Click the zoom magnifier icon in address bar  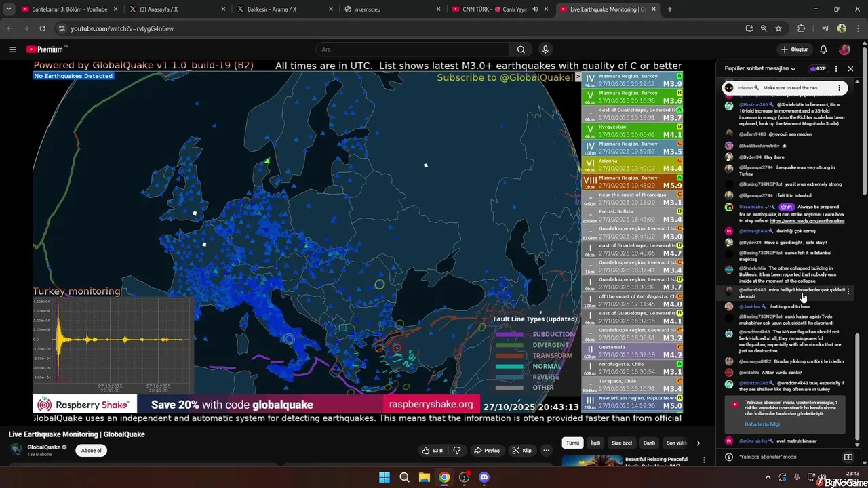pyautogui.click(x=764, y=28)
